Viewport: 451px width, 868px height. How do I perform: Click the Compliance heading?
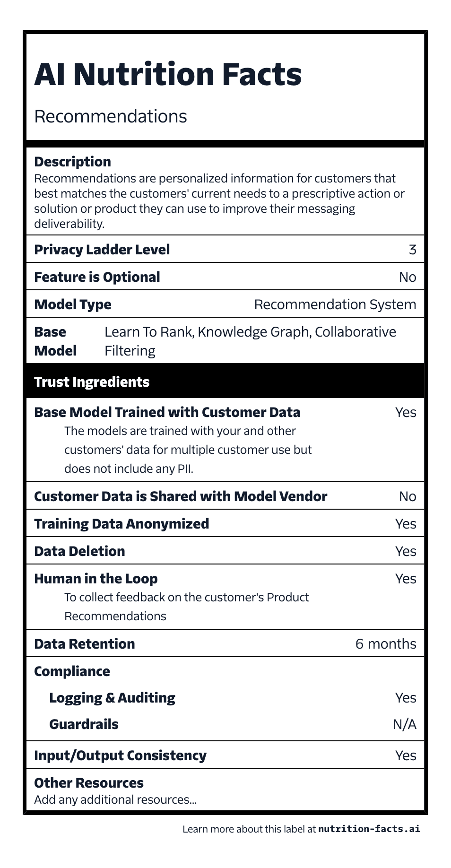point(72,671)
